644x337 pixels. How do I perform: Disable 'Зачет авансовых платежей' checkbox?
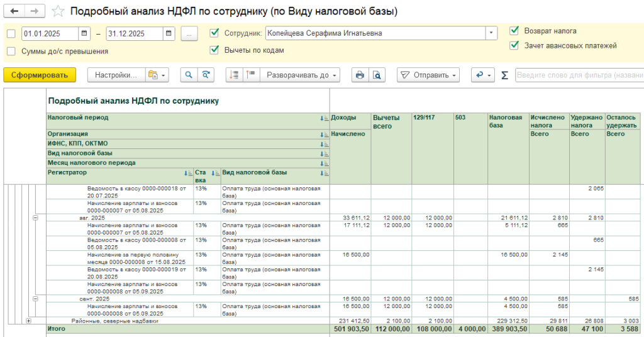tap(514, 45)
